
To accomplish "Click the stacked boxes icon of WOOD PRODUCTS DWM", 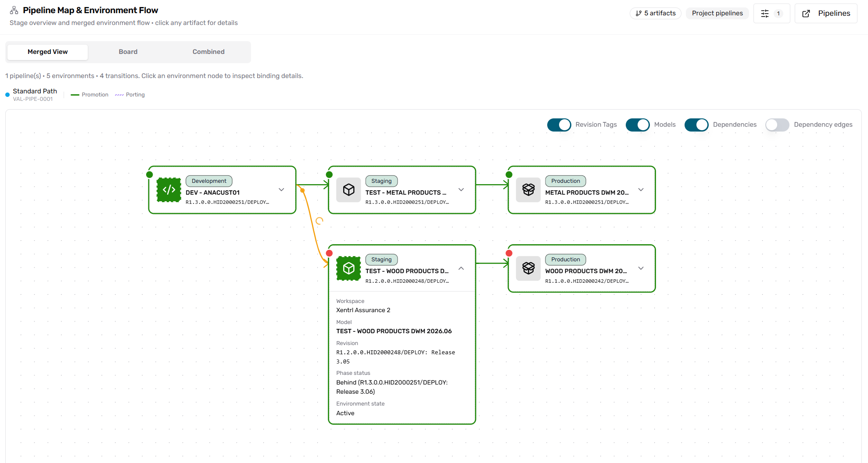I will (528, 268).
